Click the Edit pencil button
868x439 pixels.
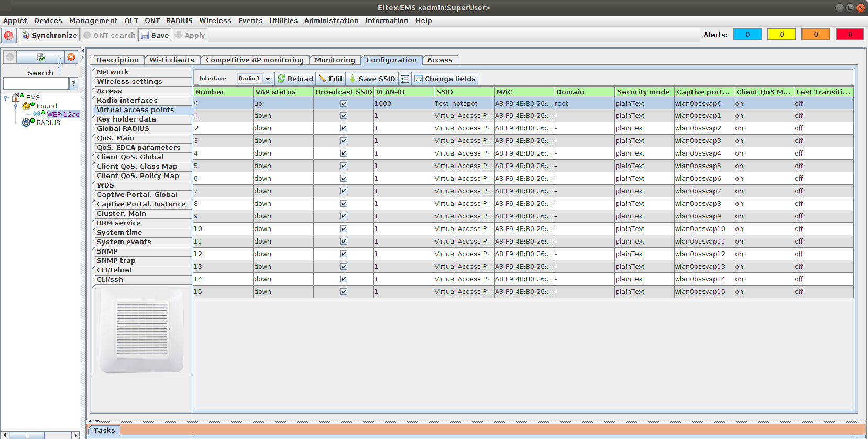coord(331,79)
